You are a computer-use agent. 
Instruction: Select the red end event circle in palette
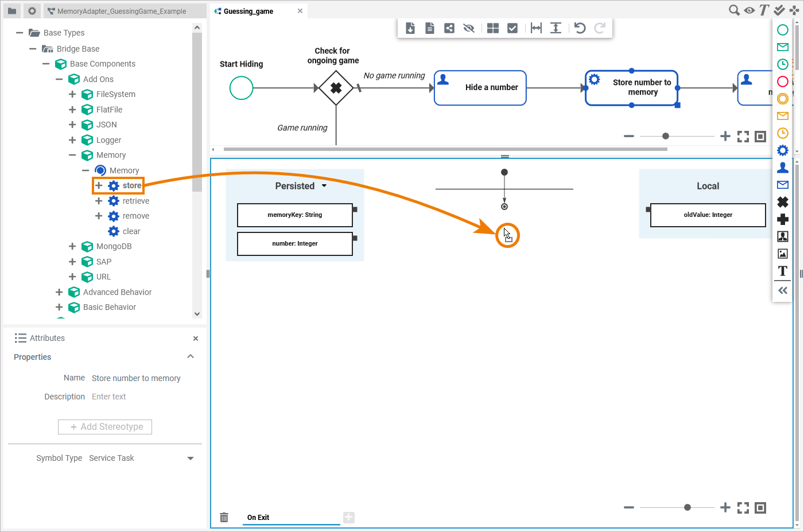[x=782, y=81]
